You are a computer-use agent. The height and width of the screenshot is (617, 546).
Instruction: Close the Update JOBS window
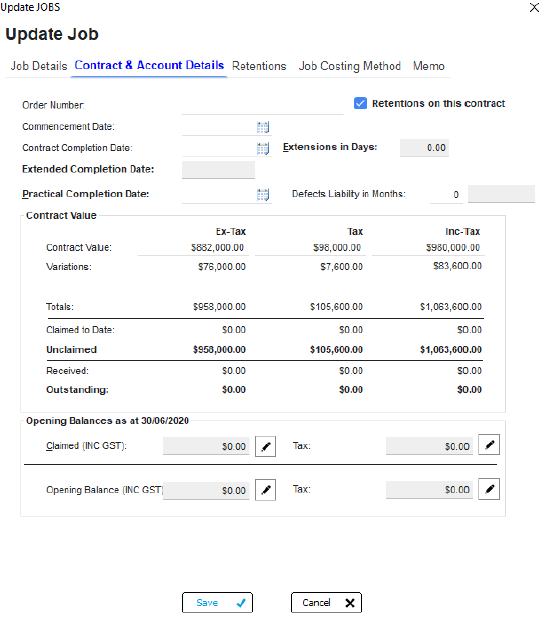[x=534, y=7]
